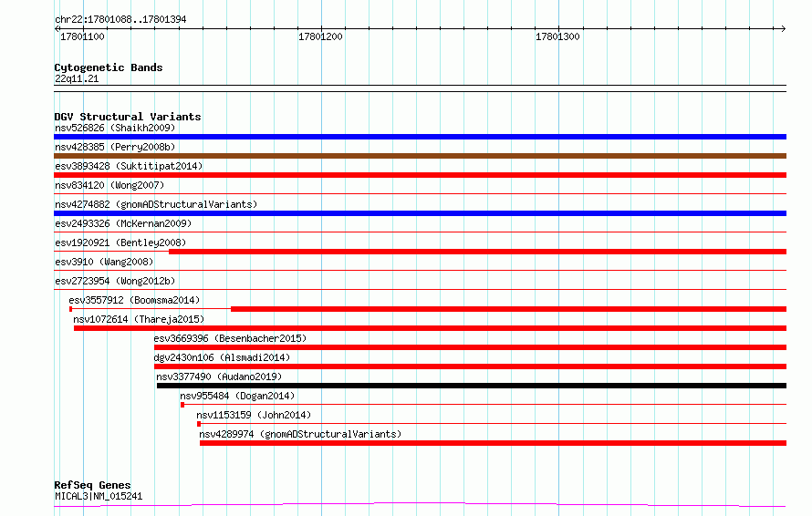This screenshot has width=812, height=516.
Task: Select the brown nsv428385 Perry2008b bar
Action: click(420, 156)
